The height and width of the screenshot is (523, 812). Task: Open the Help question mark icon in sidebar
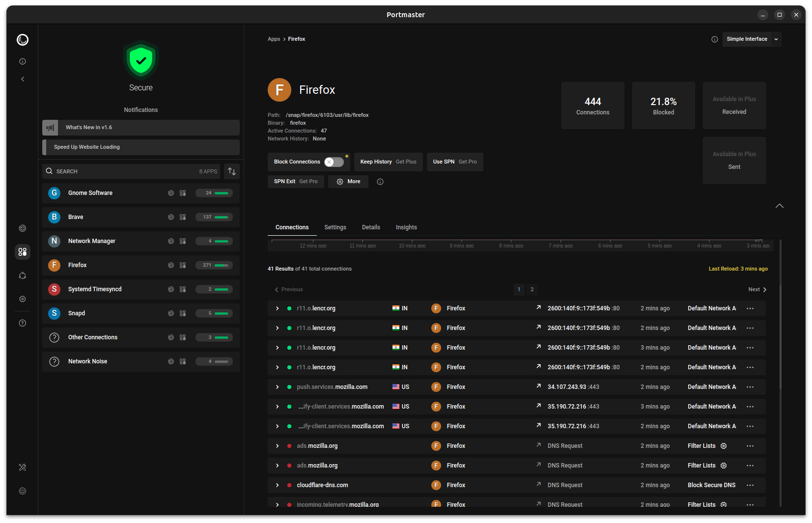pos(23,323)
